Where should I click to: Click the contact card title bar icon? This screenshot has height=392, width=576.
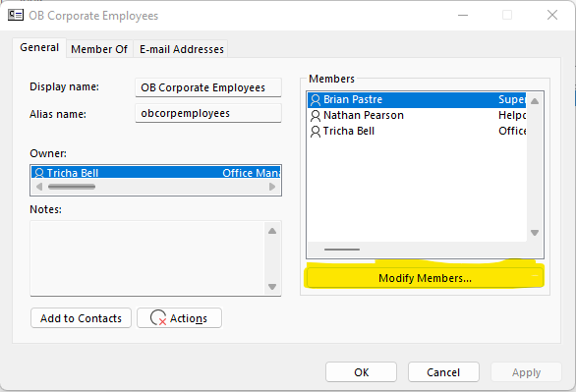[x=16, y=15]
